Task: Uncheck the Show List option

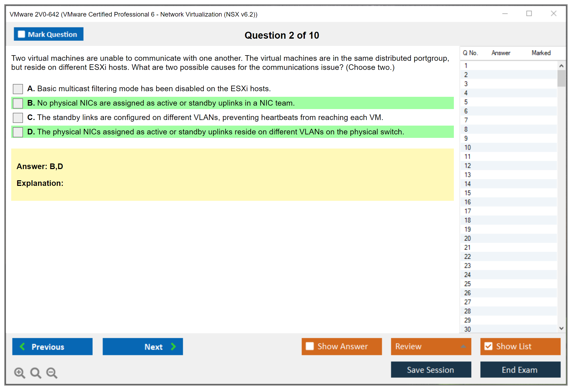Action: point(488,346)
